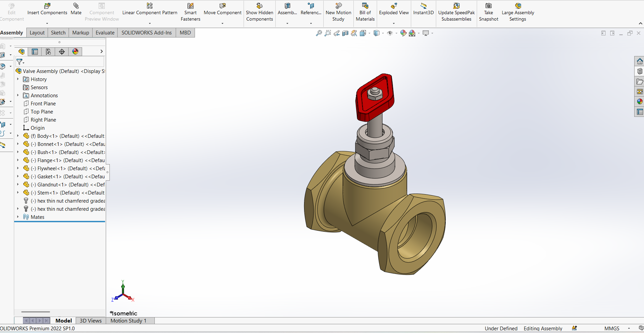Click the Take Snapshot icon
Screen dimensions: 644x333
click(x=488, y=12)
